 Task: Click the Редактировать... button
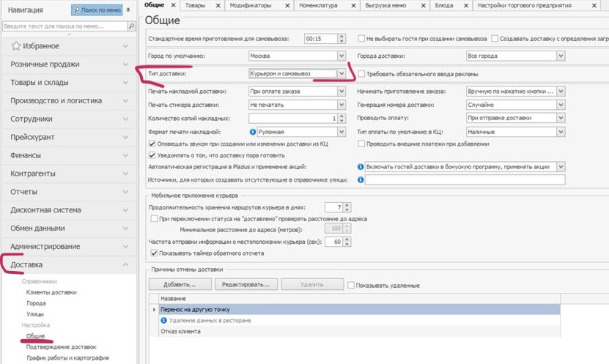click(x=246, y=285)
